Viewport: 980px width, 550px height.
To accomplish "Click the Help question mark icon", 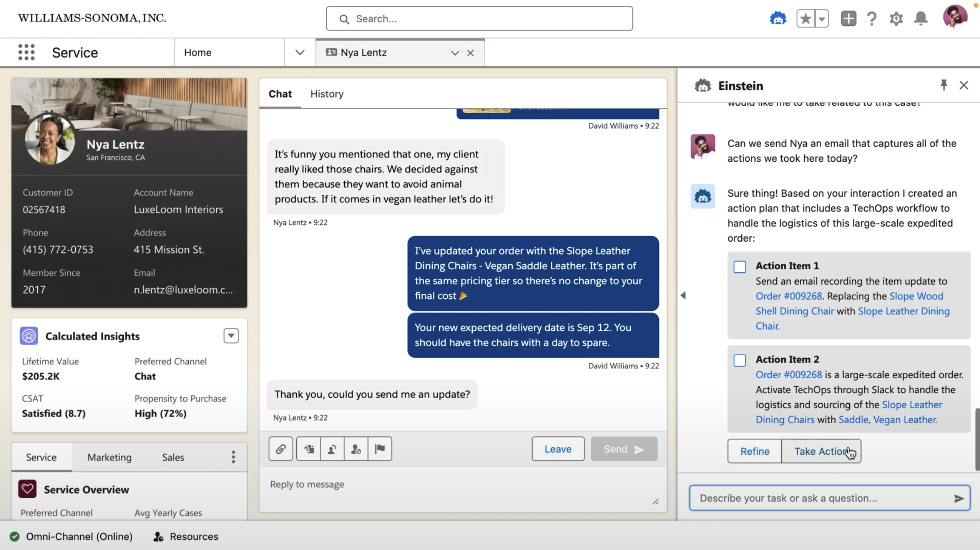I will [x=872, y=18].
